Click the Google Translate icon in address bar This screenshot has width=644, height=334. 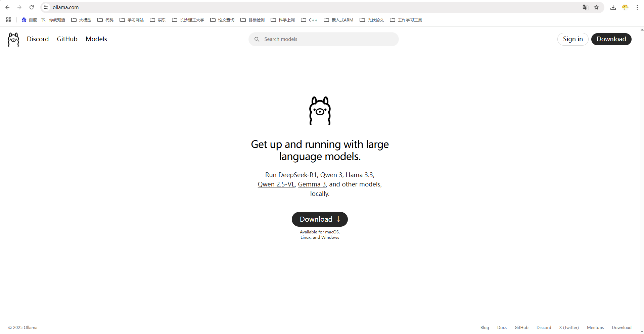click(x=585, y=7)
